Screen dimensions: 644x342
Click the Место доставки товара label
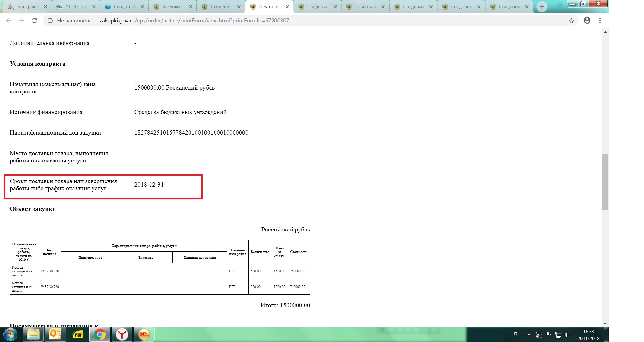coord(59,157)
